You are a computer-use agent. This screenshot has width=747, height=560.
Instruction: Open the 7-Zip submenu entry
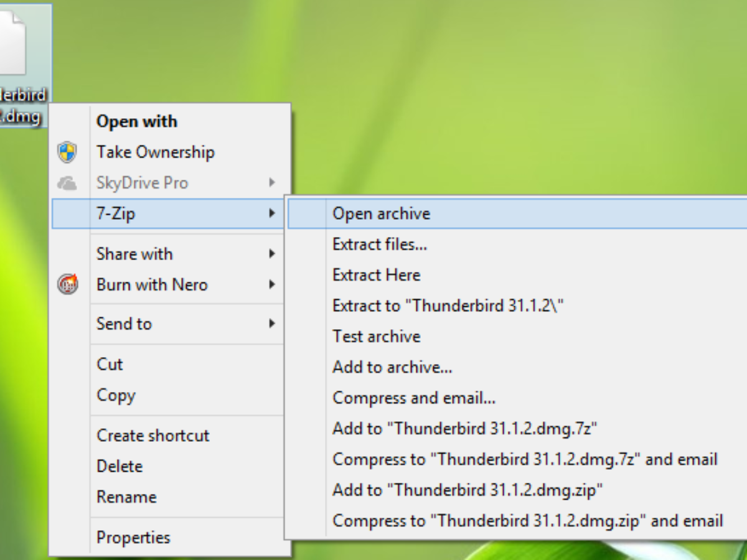click(168, 213)
